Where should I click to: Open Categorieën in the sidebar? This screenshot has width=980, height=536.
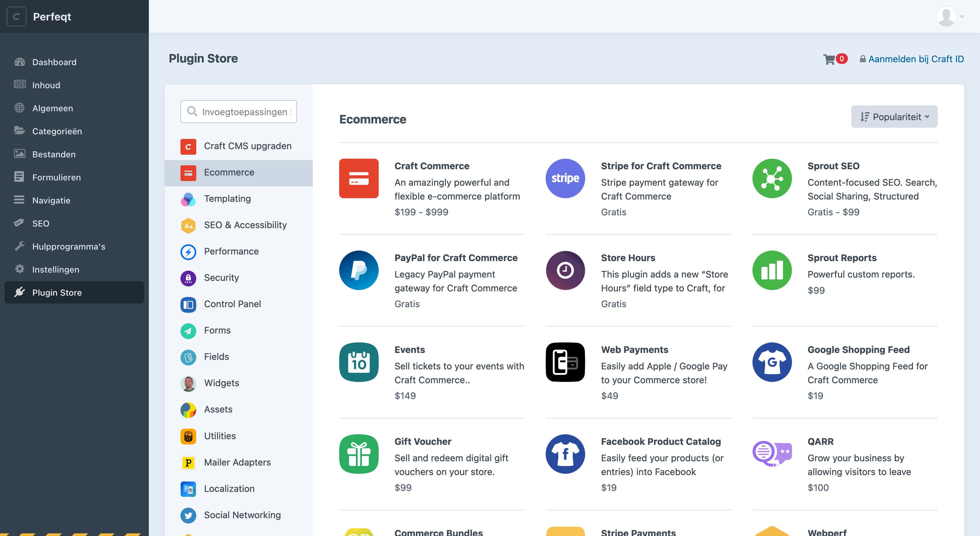74,131
